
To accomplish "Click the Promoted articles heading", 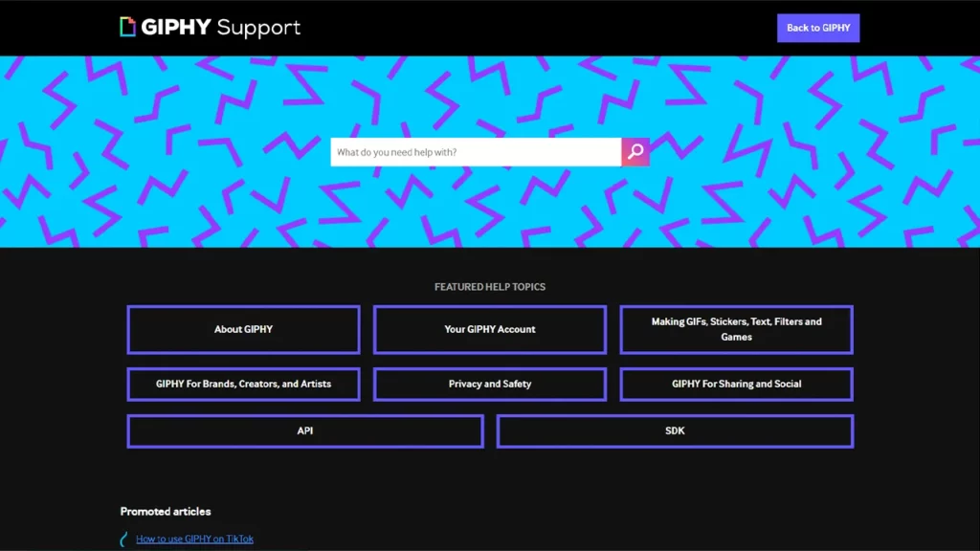I will (x=166, y=511).
